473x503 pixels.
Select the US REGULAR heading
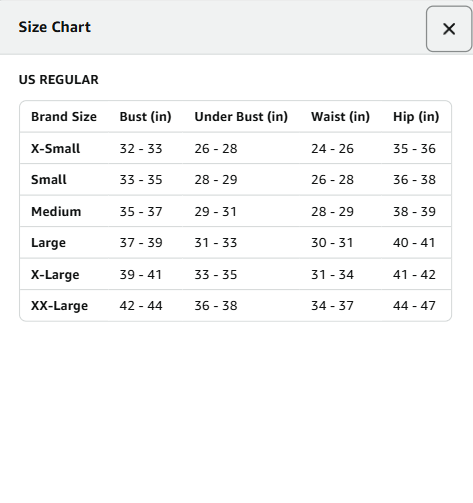59,80
